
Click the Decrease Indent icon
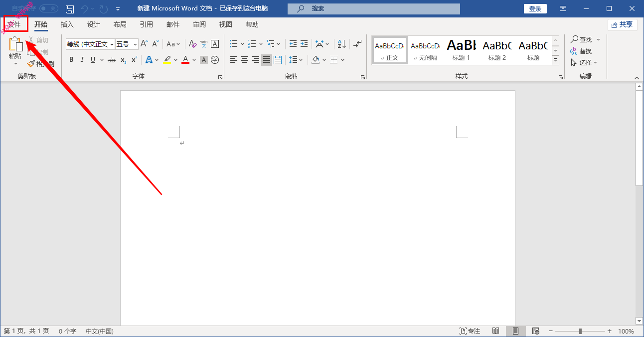coord(293,44)
